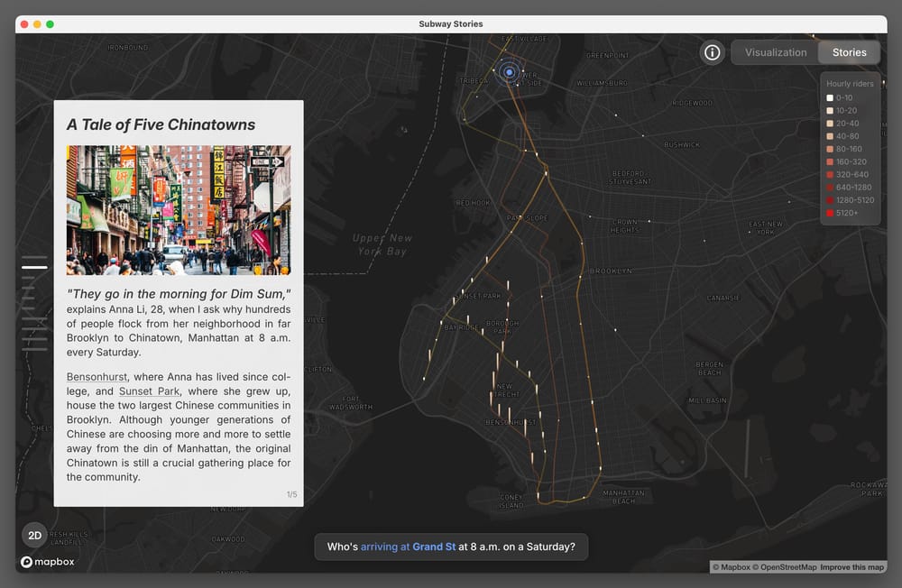Click the Chinatown street photo
Screen dimensions: 902x588
click(179, 210)
